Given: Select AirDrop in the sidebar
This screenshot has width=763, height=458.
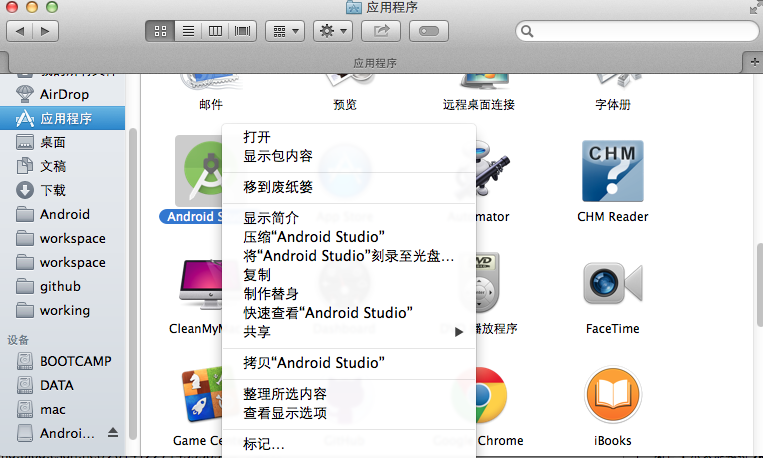Looking at the screenshot, I should coord(62,94).
